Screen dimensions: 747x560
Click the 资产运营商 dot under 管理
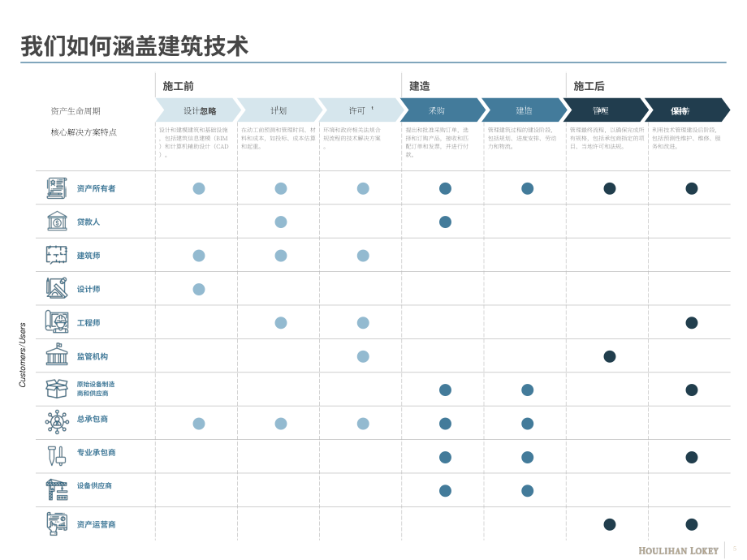(x=610, y=524)
